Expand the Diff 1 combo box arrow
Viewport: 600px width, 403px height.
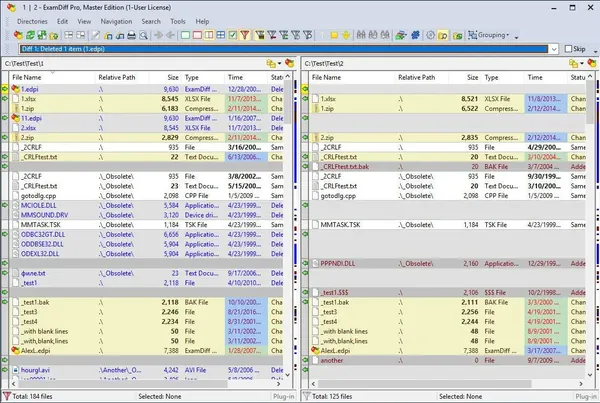(554, 49)
